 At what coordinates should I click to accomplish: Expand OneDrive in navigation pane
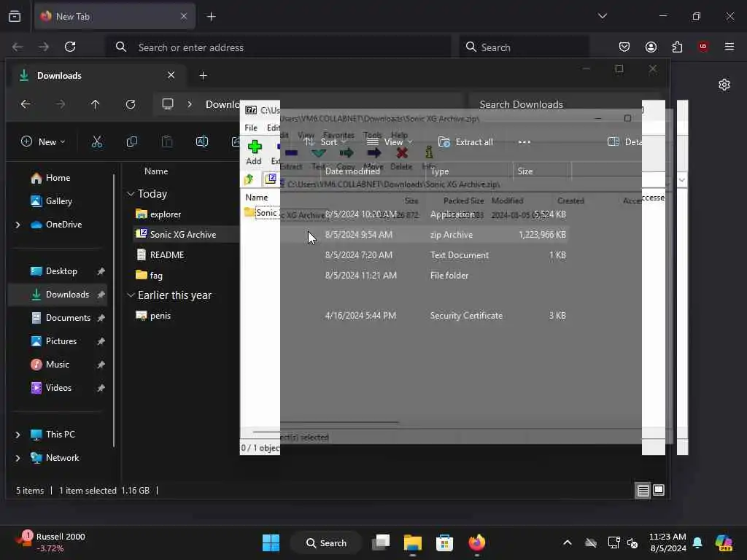(x=18, y=225)
